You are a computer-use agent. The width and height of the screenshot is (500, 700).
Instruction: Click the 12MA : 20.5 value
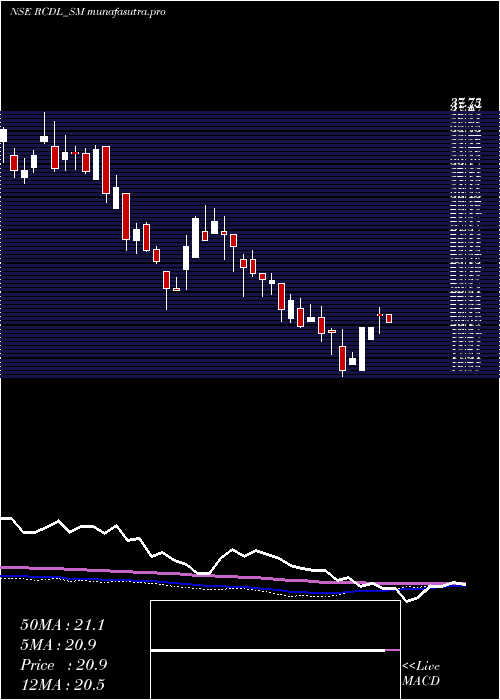(62, 685)
